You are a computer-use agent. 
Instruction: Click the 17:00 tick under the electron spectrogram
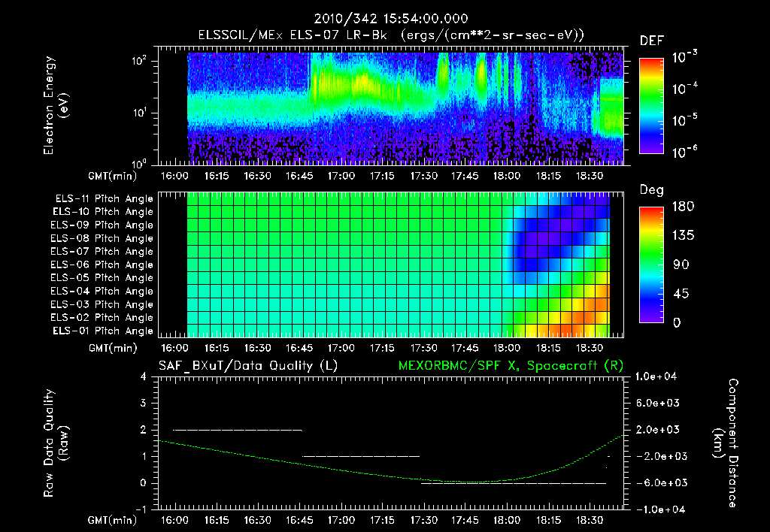point(341,176)
